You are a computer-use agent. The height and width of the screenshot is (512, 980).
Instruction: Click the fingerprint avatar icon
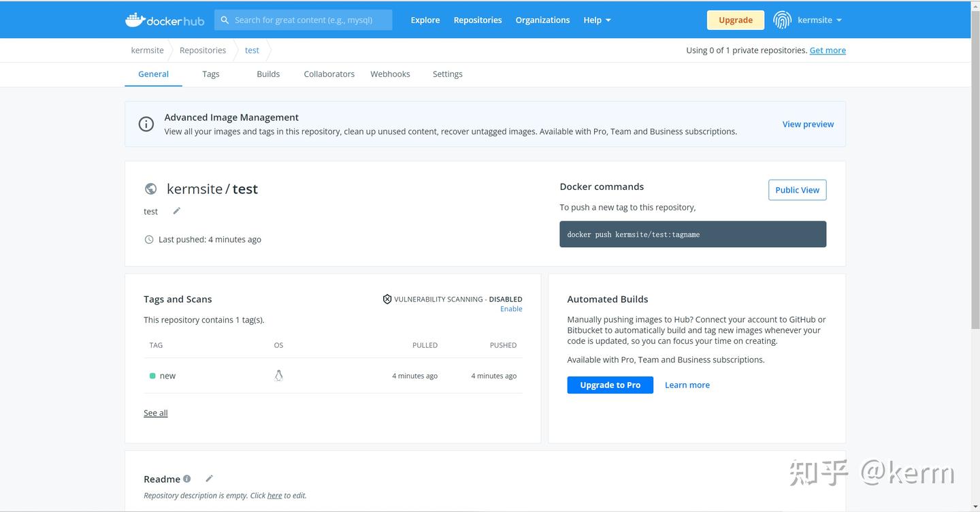[x=782, y=20]
